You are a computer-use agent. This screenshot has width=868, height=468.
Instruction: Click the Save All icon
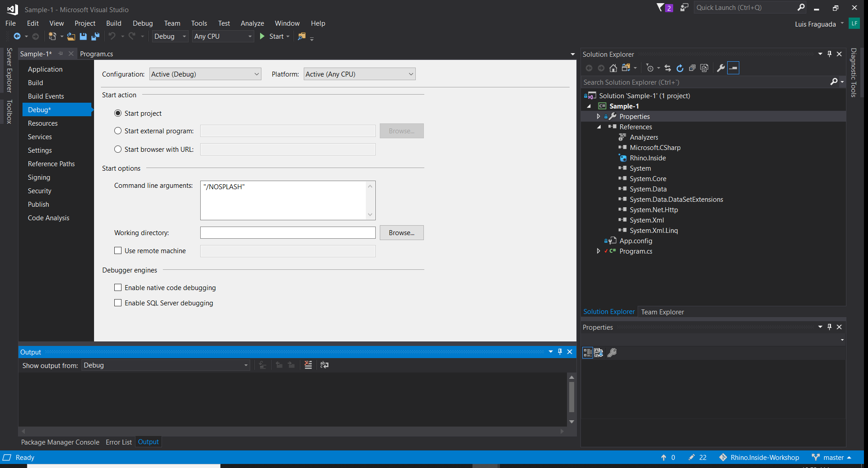(x=95, y=36)
